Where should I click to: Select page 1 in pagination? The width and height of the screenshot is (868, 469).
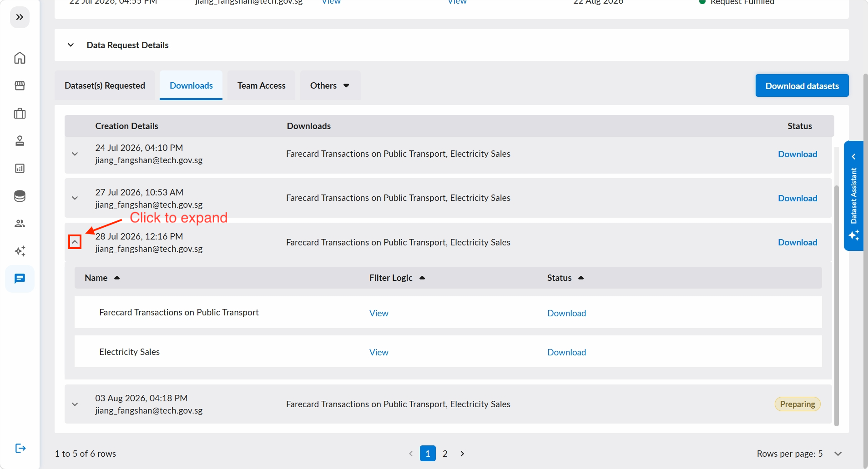pos(428,454)
